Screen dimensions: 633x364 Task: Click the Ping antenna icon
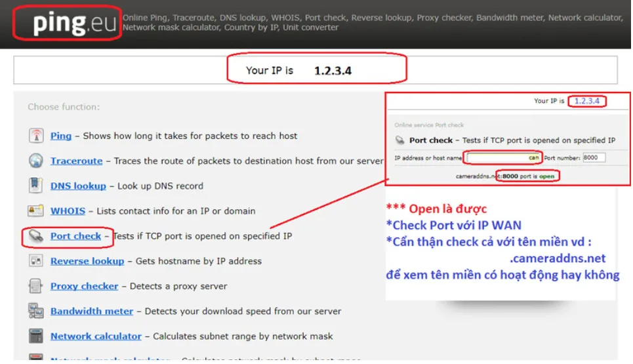click(36, 136)
